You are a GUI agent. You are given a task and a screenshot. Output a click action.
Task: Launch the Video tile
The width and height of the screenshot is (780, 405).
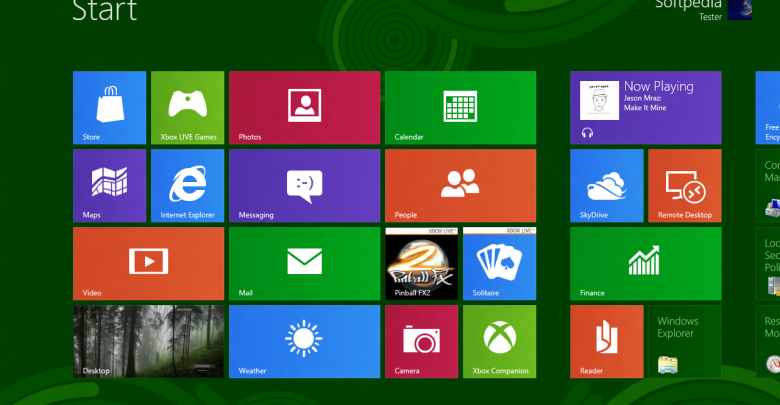(148, 263)
